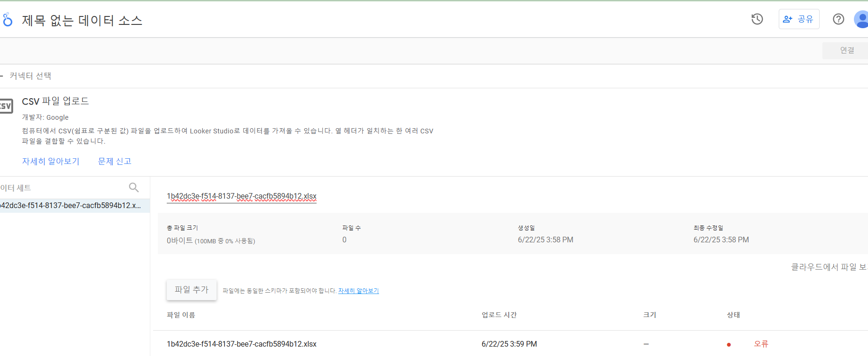The image size is (868, 356).
Task: Open version history clock icon
Action: pyautogui.click(x=757, y=19)
